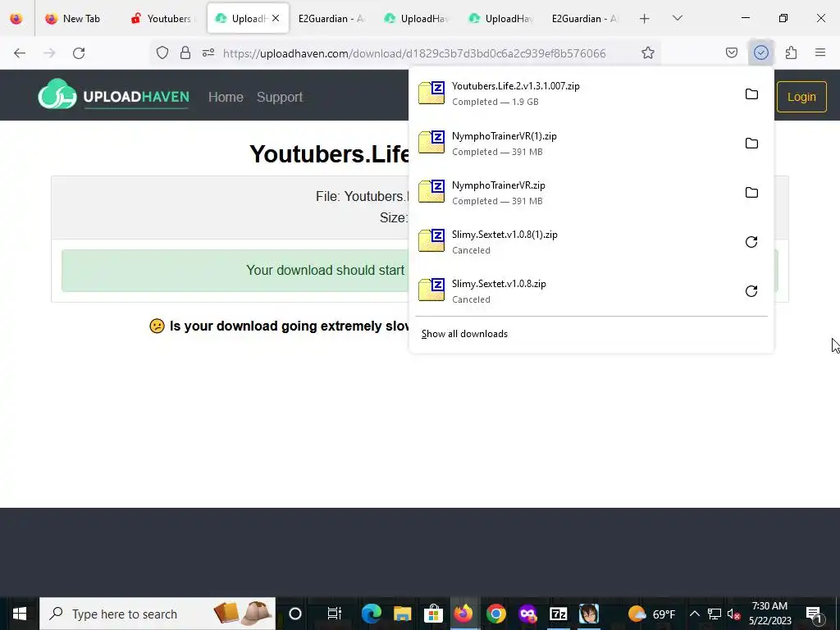Open the network tray icon

714,614
